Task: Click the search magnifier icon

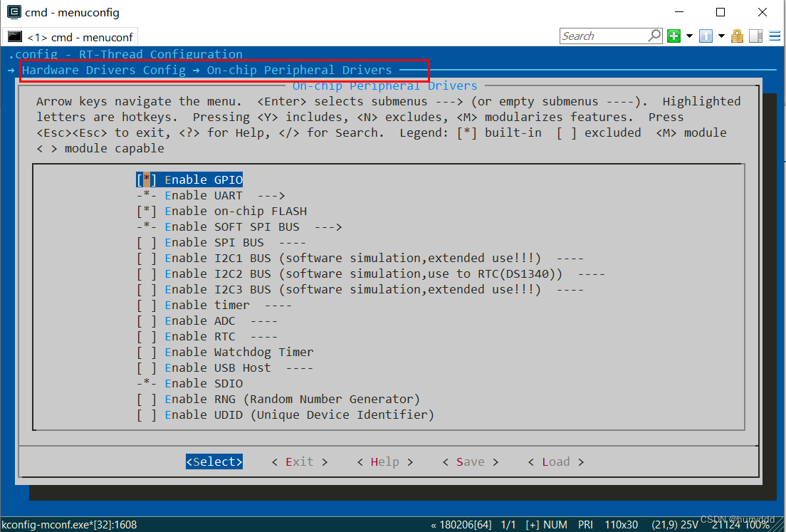Action: (654, 36)
